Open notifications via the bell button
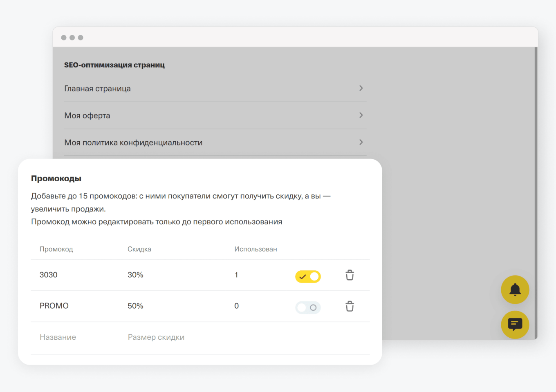556x392 pixels. (x=515, y=290)
